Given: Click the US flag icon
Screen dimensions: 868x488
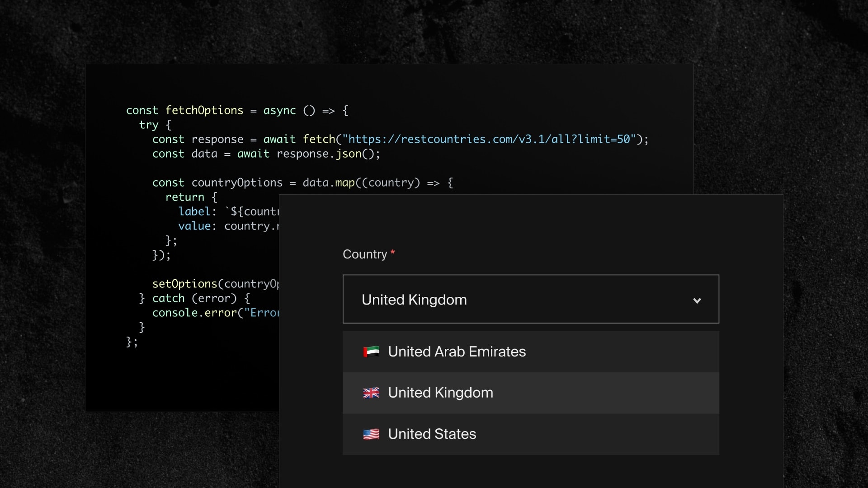Looking at the screenshot, I should click(371, 434).
